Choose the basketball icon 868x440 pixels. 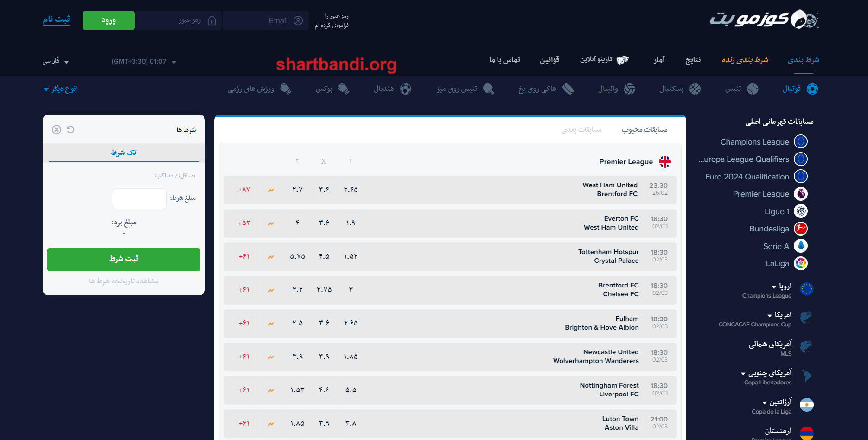[695, 89]
